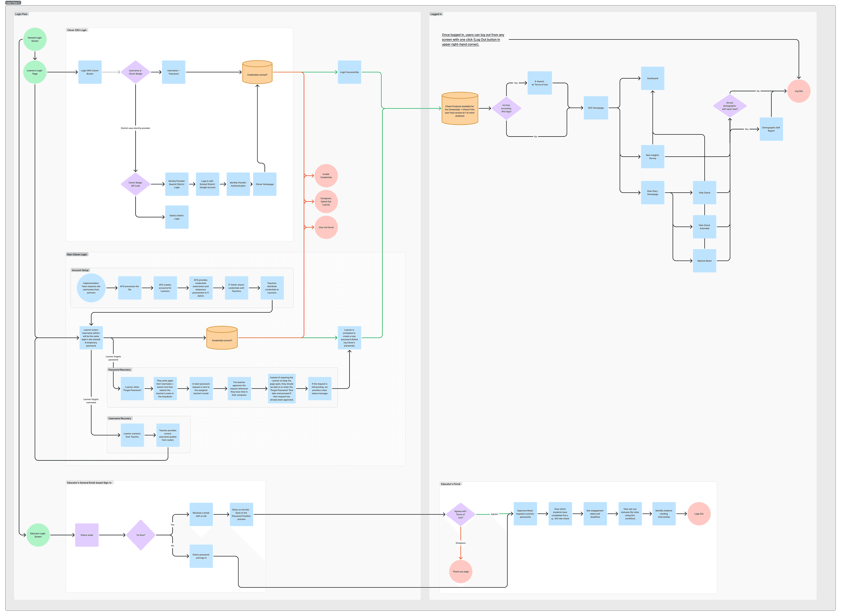The image size is (841, 616).
Task: Click the District Admin Login box
Action: [x=177, y=217]
